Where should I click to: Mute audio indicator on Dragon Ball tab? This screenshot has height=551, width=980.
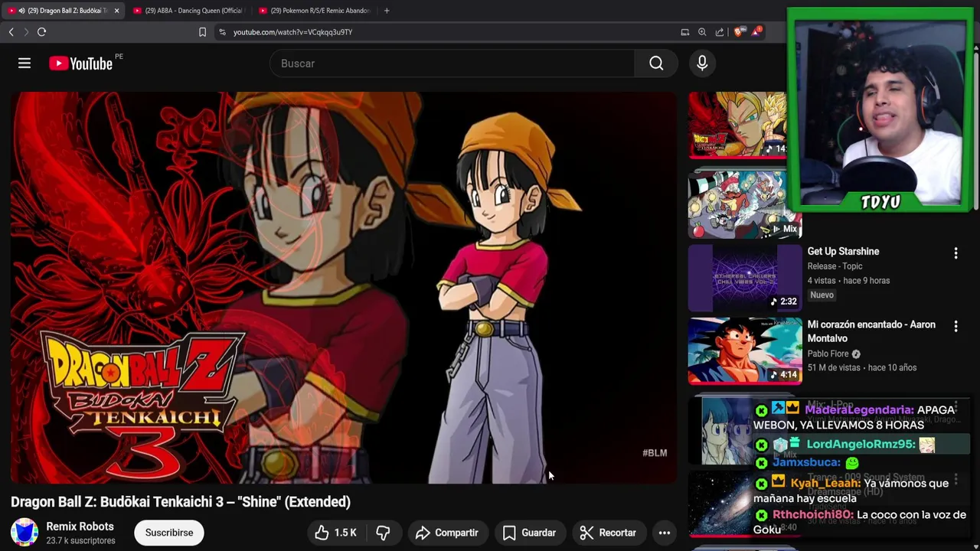point(21,11)
